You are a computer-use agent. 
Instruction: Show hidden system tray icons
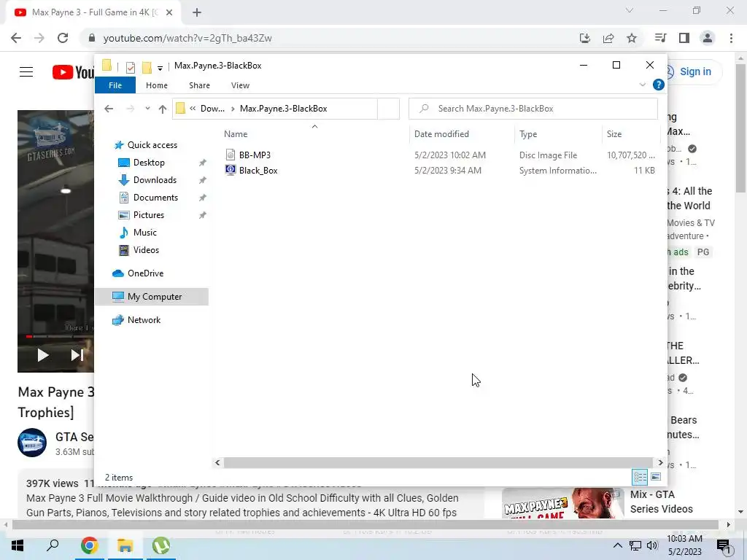pos(617,545)
